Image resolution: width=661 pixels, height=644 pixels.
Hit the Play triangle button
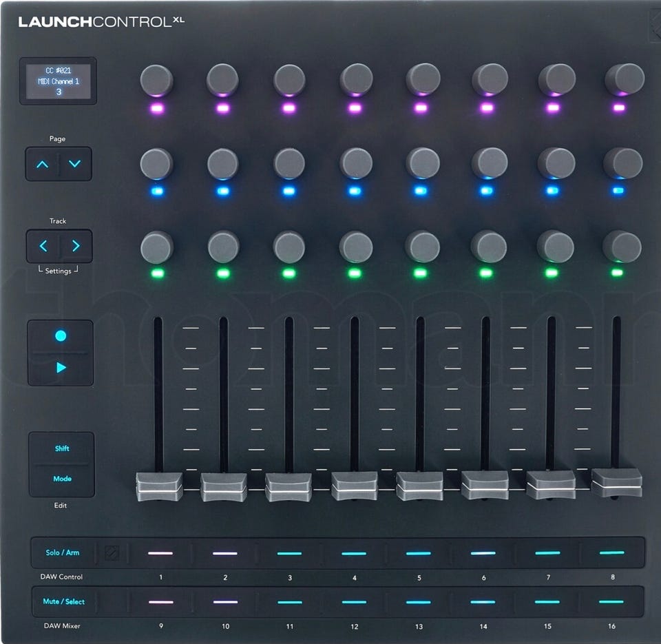(x=61, y=368)
